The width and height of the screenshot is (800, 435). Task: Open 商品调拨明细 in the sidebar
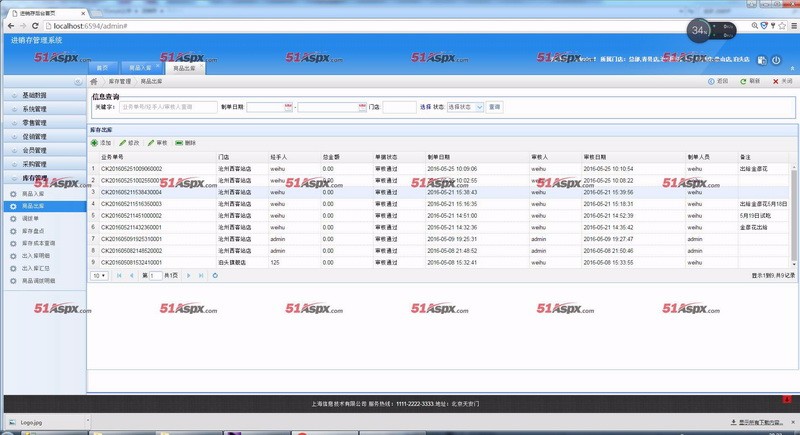point(38,281)
